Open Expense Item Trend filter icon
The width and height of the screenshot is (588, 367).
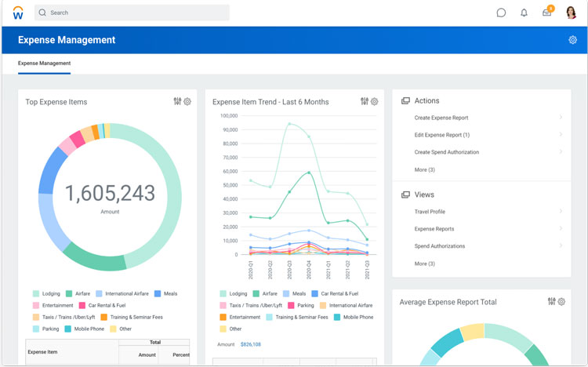[x=365, y=101]
